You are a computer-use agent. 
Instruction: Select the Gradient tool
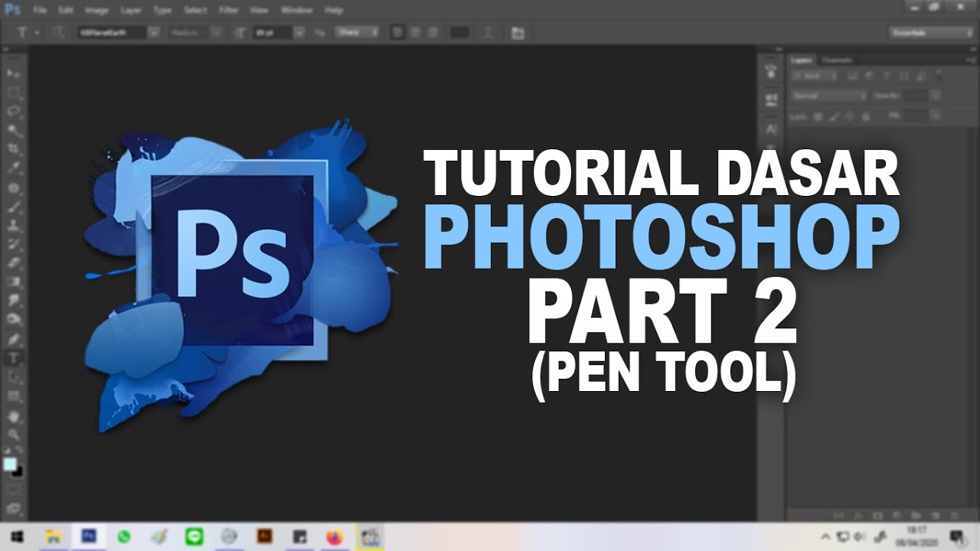click(x=14, y=282)
